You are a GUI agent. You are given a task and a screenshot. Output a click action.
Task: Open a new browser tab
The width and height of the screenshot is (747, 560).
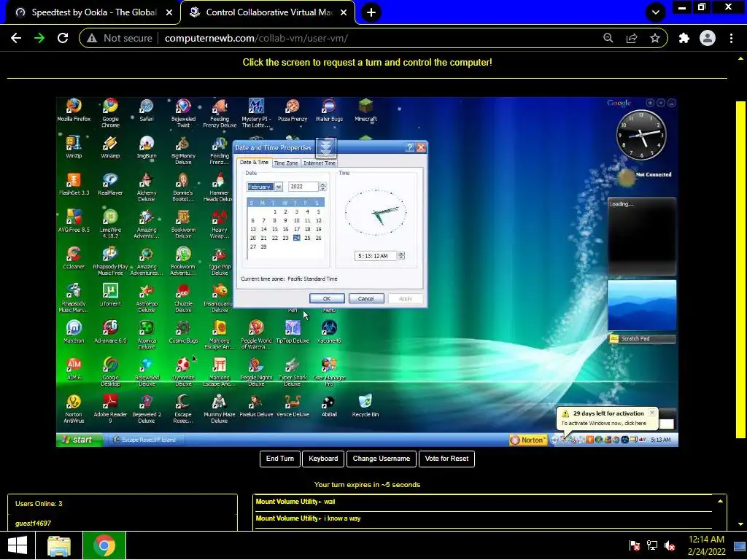(x=371, y=12)
